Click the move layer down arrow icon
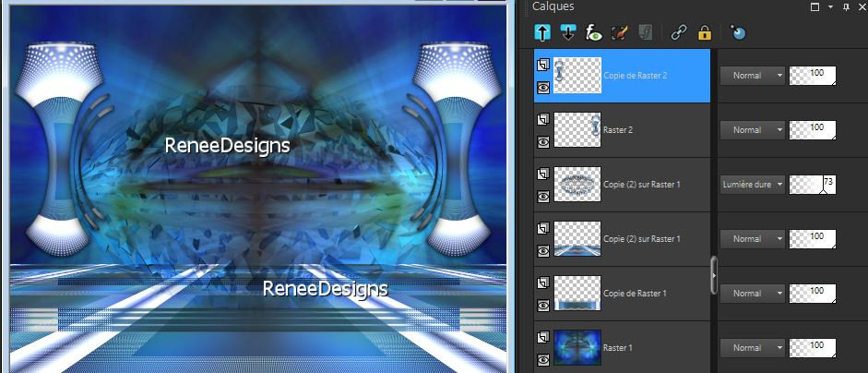 click(568, 32)
